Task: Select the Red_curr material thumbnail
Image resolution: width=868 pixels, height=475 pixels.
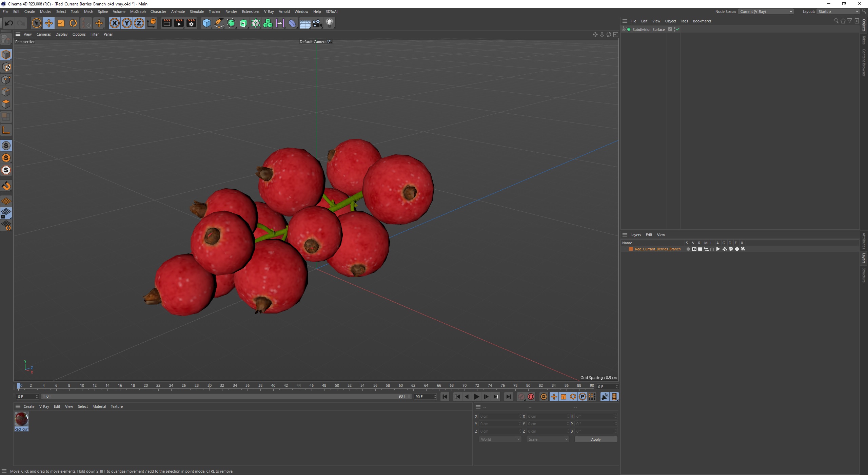Action: 21,421
